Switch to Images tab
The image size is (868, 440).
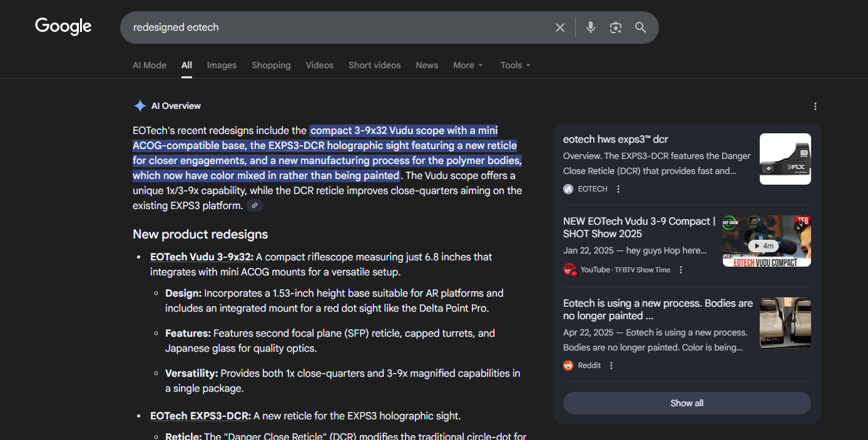222,65
